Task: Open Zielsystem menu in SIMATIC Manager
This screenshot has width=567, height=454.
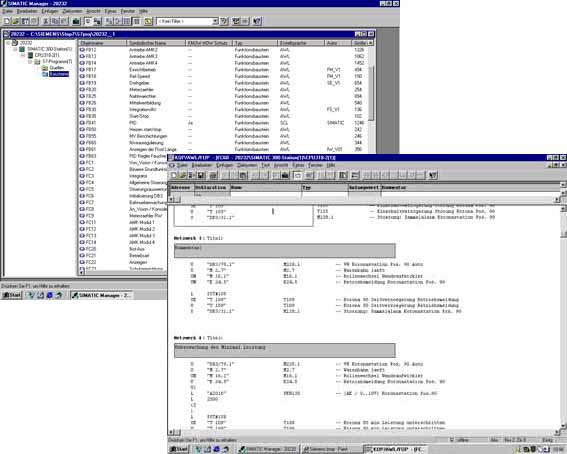Action: click(x=72, y=11)
